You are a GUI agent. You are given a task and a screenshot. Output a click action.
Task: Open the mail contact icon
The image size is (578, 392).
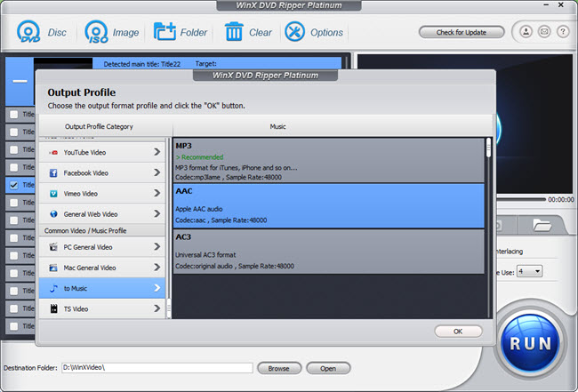click(x=544, y=32)
